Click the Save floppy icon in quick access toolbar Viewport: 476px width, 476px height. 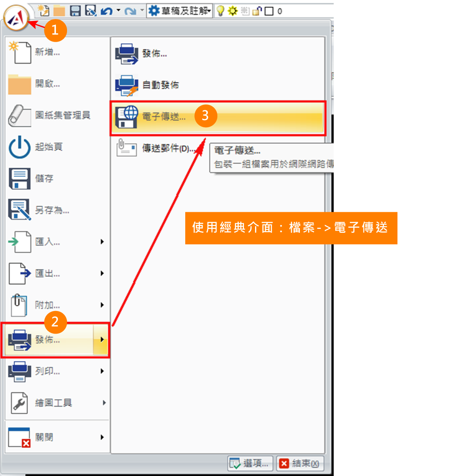pyautogui.click(x=75, y=11)
